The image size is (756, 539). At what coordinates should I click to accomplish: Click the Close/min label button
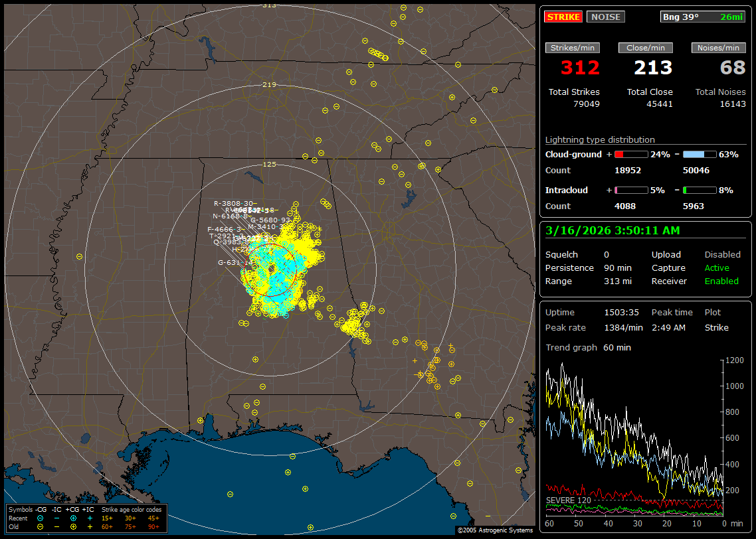click(x=646, y=48)
